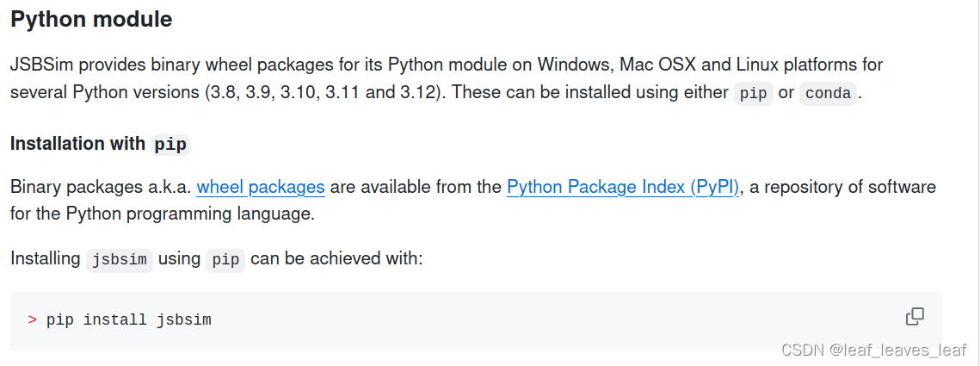Viewport: 980px width, 366px height.
Task: Click the copy icon in the code block
Action: coord(915,317)
